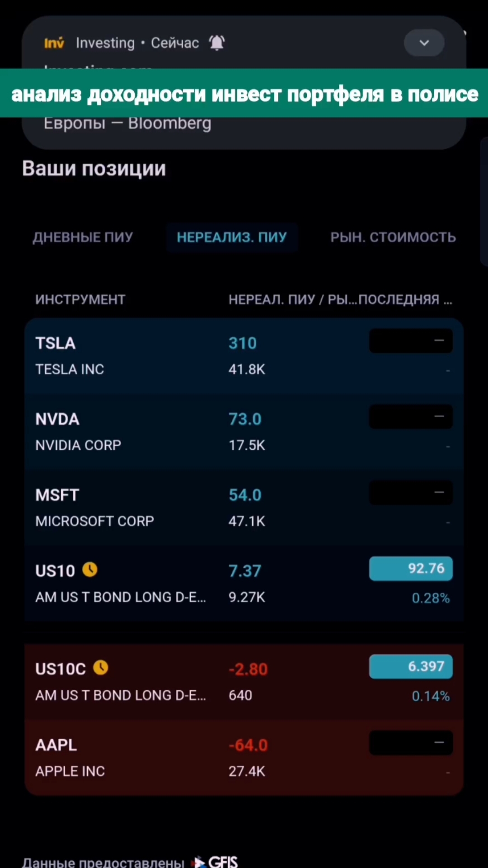Click the 92.76 last price badge
This screenshot has height=868, width=488.
[x=411, y=568]
